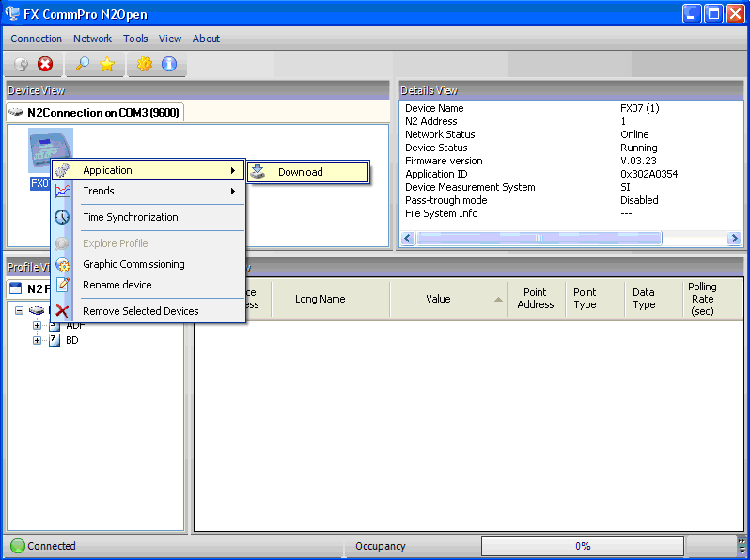Click the File System Info label
Screen dimensions: 750x560
[x=441, y=213]
